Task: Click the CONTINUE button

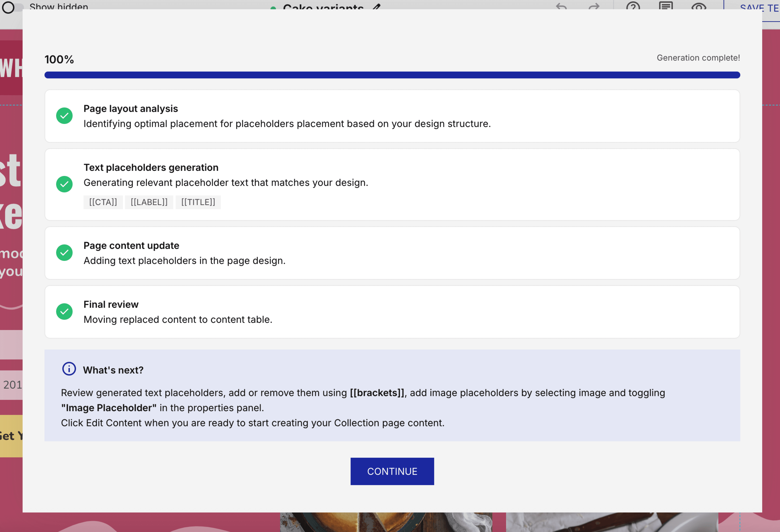Action: (x=392, y=471)
